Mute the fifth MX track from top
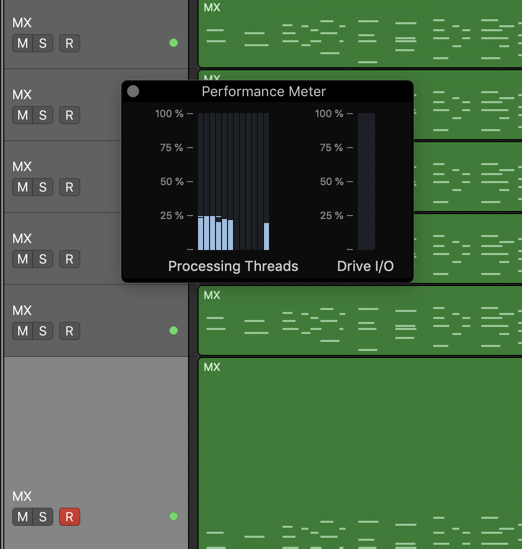 pyautogui.click(x=22, y=331)
